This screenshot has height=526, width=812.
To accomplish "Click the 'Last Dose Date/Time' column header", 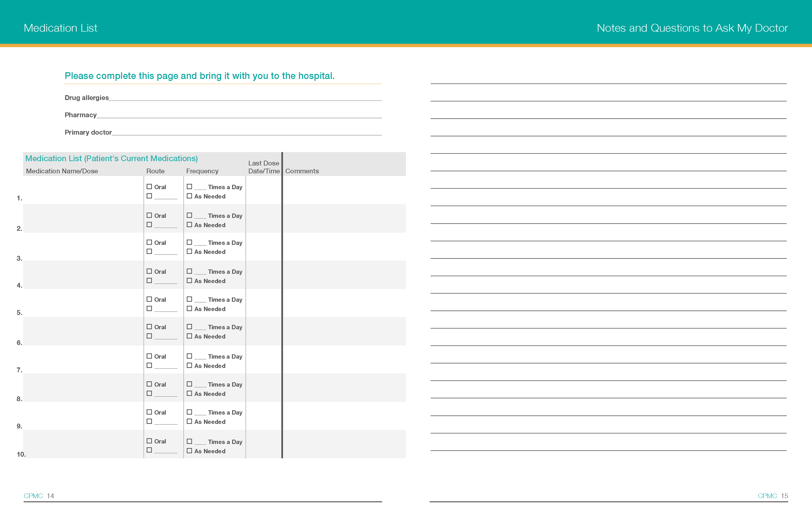I will click(264, 167).
